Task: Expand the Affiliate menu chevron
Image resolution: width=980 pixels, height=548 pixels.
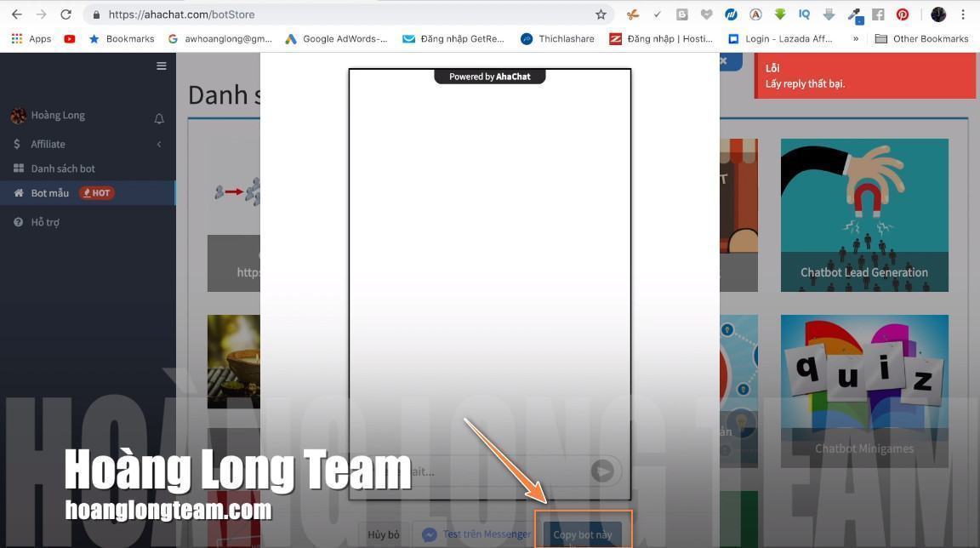Action: (x=159, y=145)
